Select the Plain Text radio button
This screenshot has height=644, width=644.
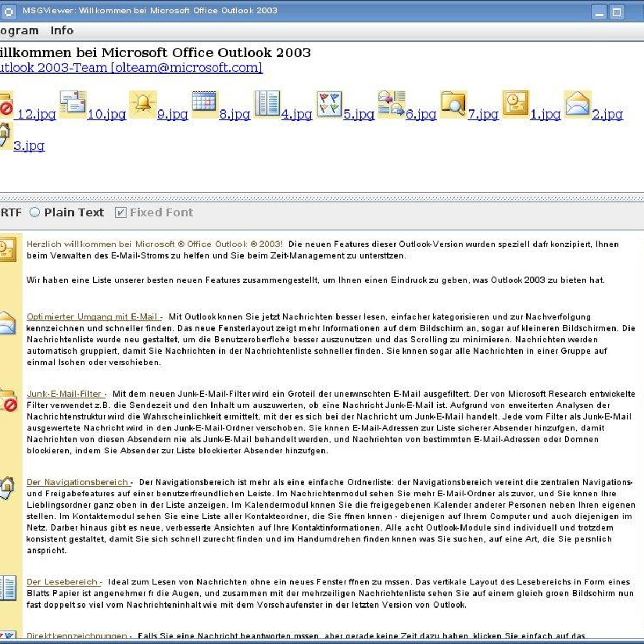[x=35, y=213]
